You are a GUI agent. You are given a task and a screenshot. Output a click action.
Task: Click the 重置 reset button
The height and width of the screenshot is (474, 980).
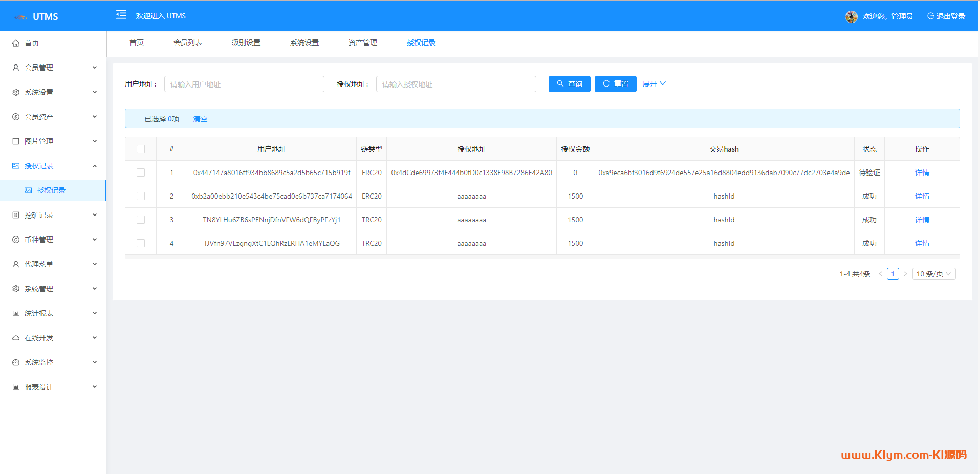click(615, 84)
